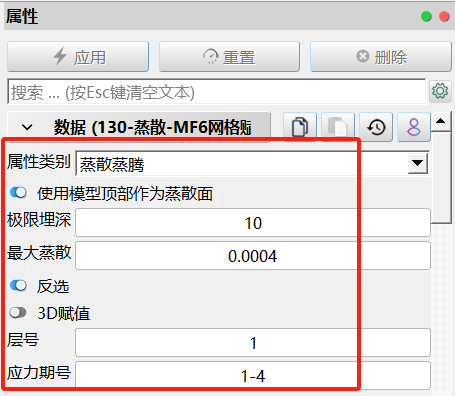Click the 极限埋深 value field
The height and width of the screenshot is (396, 455).
tap(253, 223)
